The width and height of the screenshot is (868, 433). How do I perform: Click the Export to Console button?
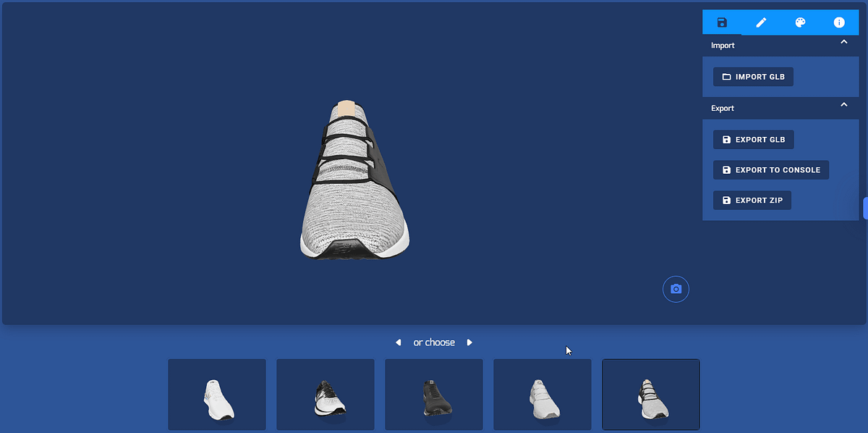click(x=770, y=169)
